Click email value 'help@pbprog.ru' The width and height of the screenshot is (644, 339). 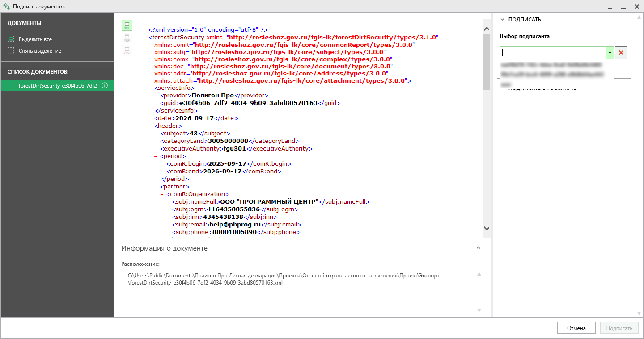click(x=235, y=225)
